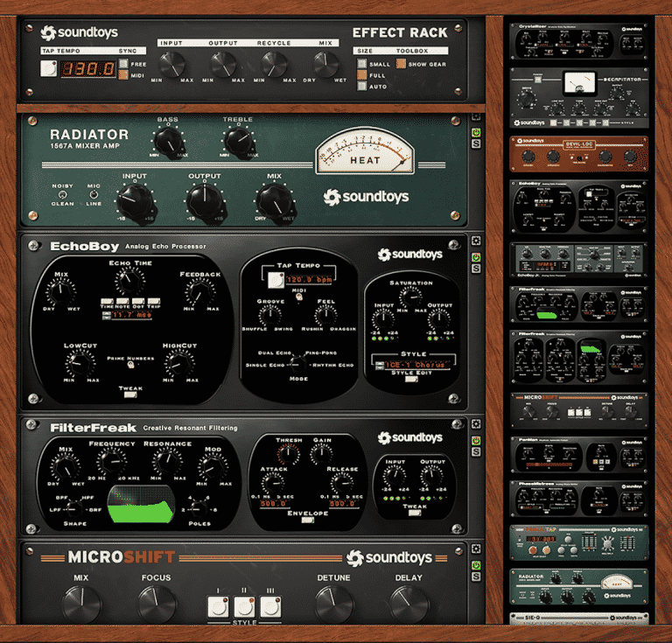Click the FilterFreak Resonance knob
672x643 pixels.
168,461
